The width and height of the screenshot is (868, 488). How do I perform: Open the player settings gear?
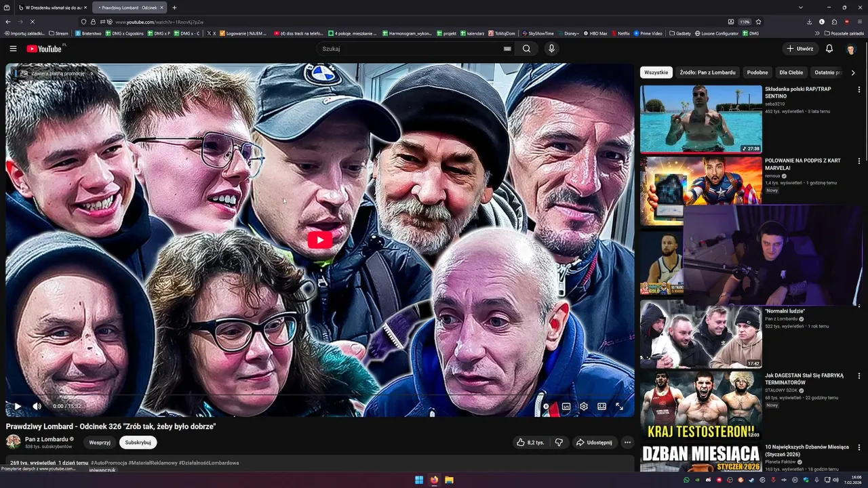point(584,406)
